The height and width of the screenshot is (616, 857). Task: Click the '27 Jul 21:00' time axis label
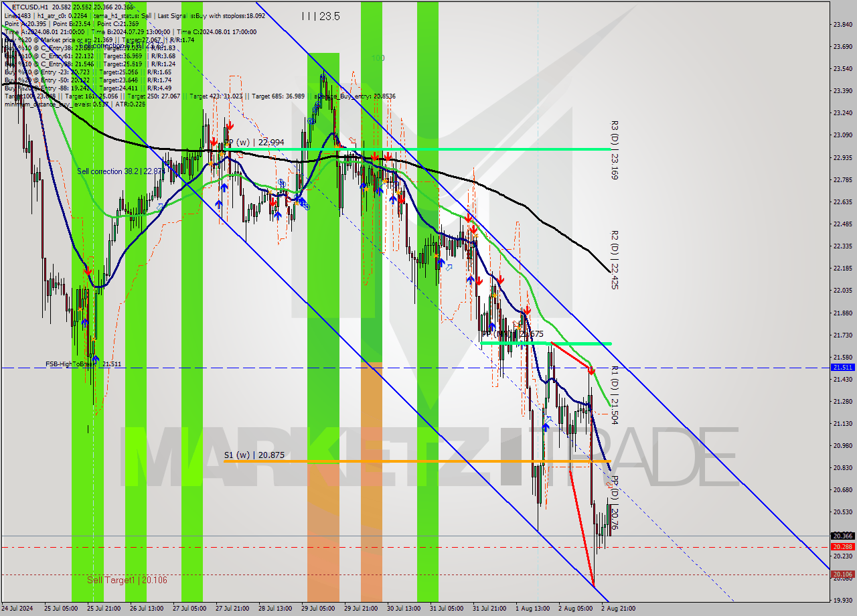[233, 609]
